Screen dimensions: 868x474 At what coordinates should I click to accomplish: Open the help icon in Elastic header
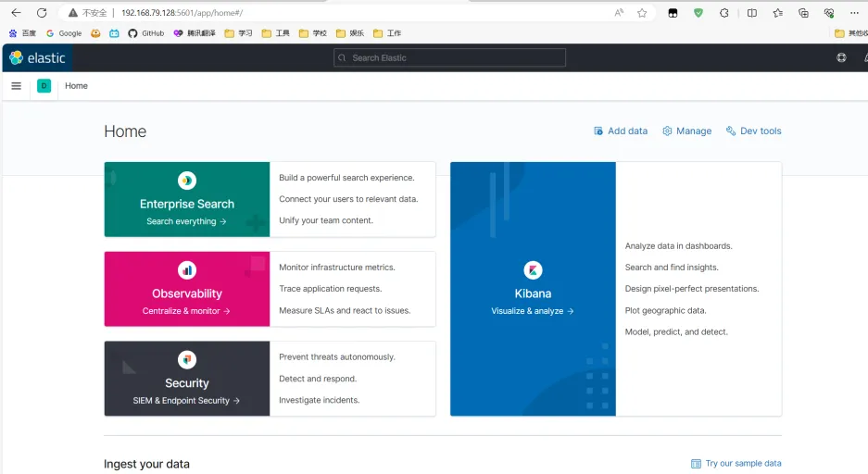coord(841,57)
